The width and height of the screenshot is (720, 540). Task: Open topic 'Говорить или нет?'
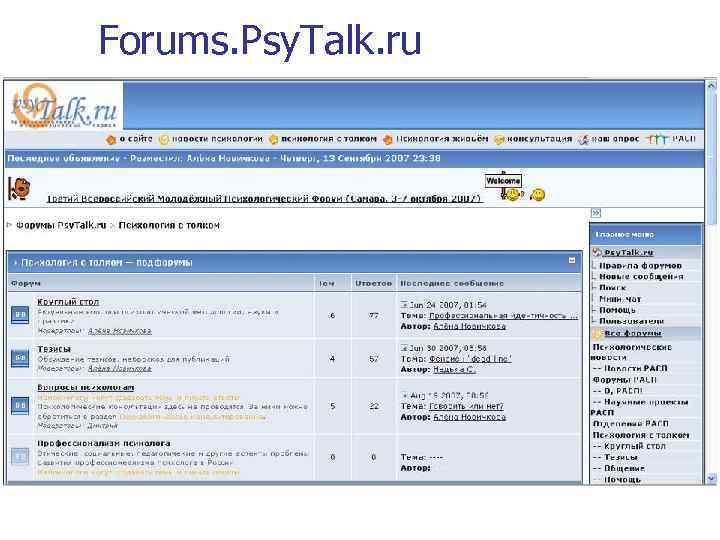click(466, 406)
